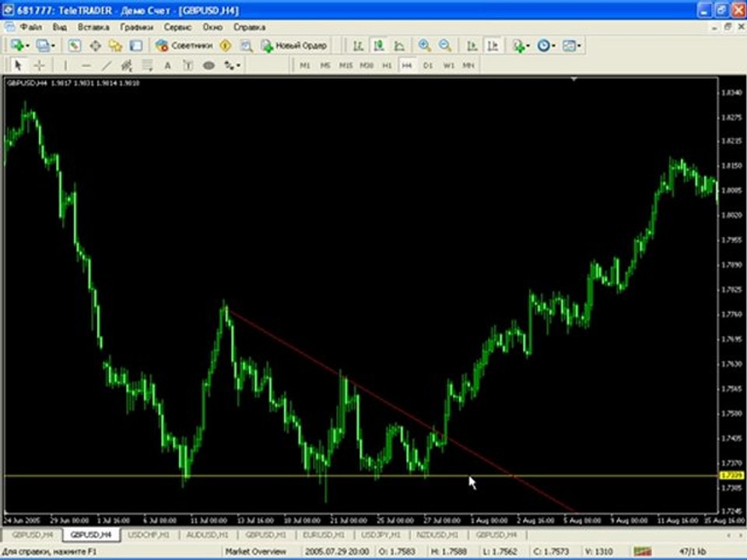747x560 pixels.
Task: Switch timeframe to M15
Action: coord(345,65)
